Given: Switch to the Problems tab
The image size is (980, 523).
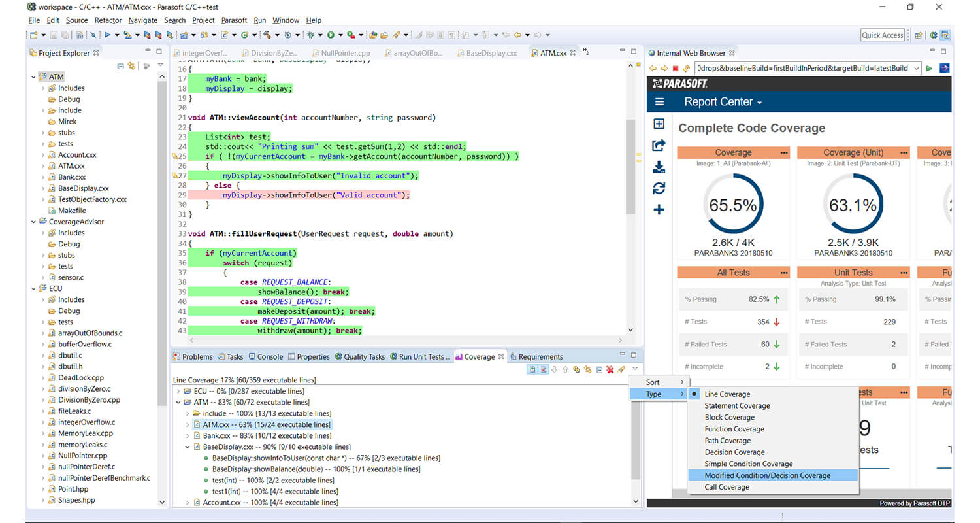Looking at the screenshot, I should (x=193, y=357).
